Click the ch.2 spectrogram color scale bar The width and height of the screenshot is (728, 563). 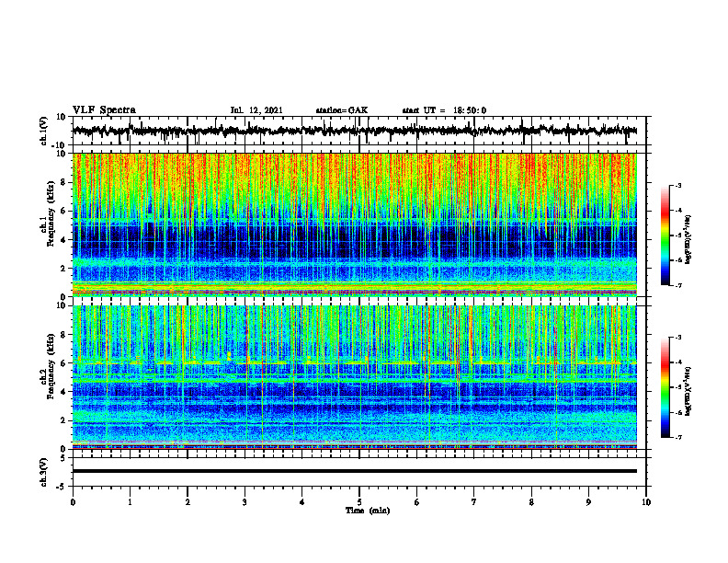point(665,387)
